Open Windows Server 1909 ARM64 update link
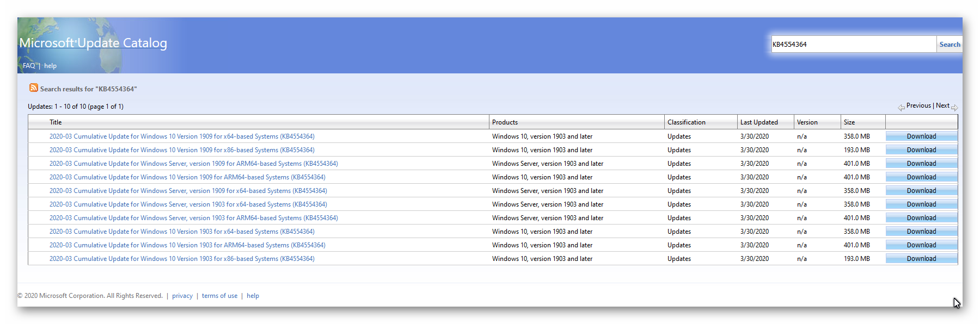Image resolution: width=980 pixels, height=324 pixels. 193,164
